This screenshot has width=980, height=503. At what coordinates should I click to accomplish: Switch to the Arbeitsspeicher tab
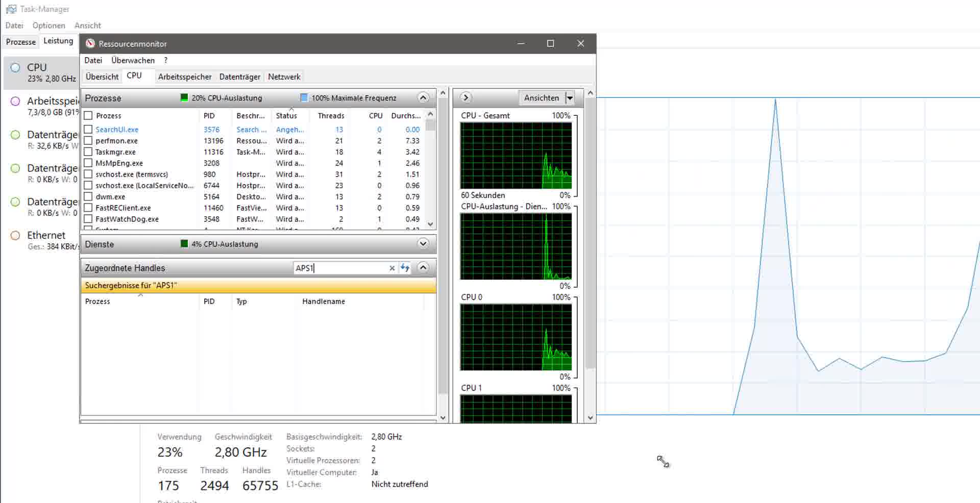(x=185, y=77)
